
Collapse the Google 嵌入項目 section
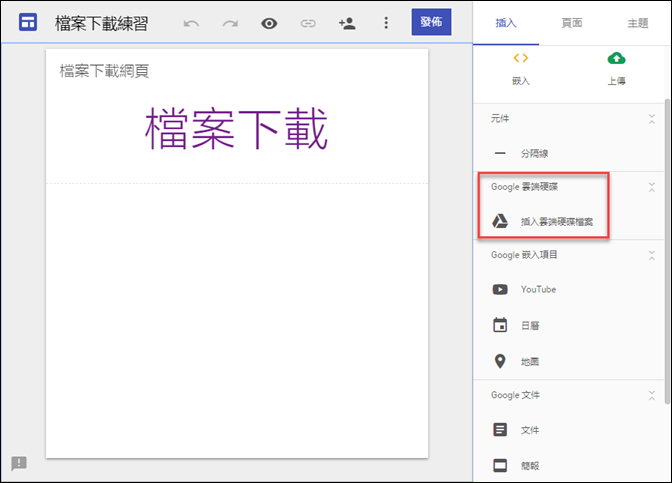pos(651,255)
